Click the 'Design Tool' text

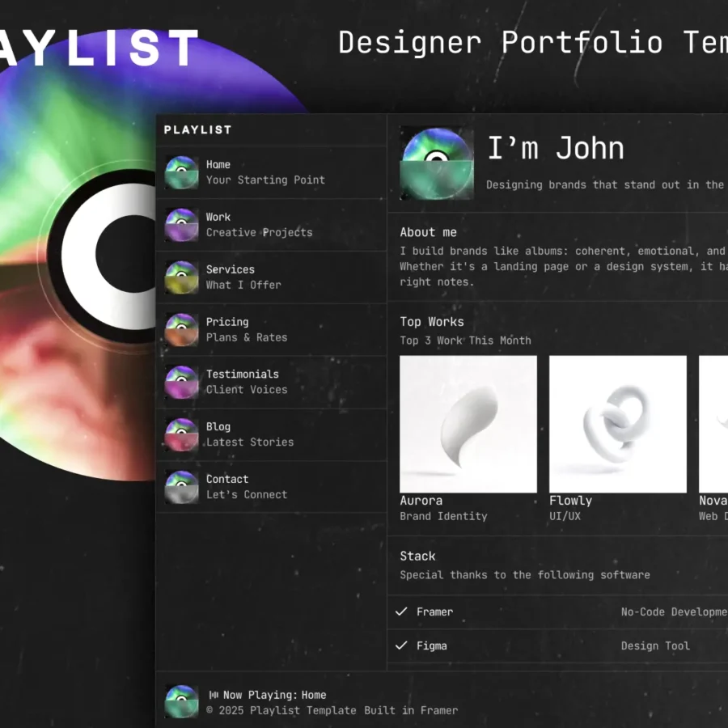point(655,645)
